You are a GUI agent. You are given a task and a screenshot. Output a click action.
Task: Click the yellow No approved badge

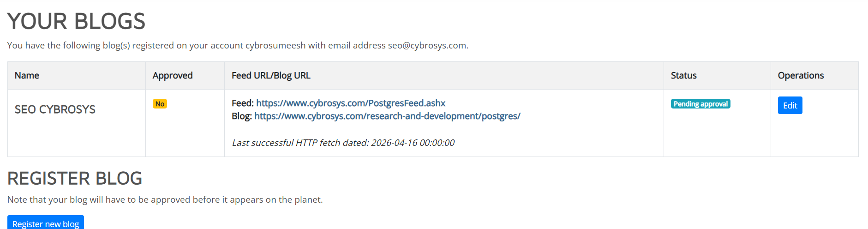pyautogui.click(x=160, y=104)
